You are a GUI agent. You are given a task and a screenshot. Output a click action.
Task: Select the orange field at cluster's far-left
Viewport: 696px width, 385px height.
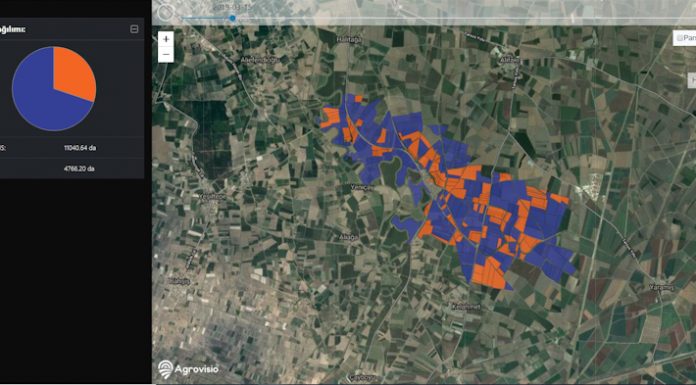point(331,117)
